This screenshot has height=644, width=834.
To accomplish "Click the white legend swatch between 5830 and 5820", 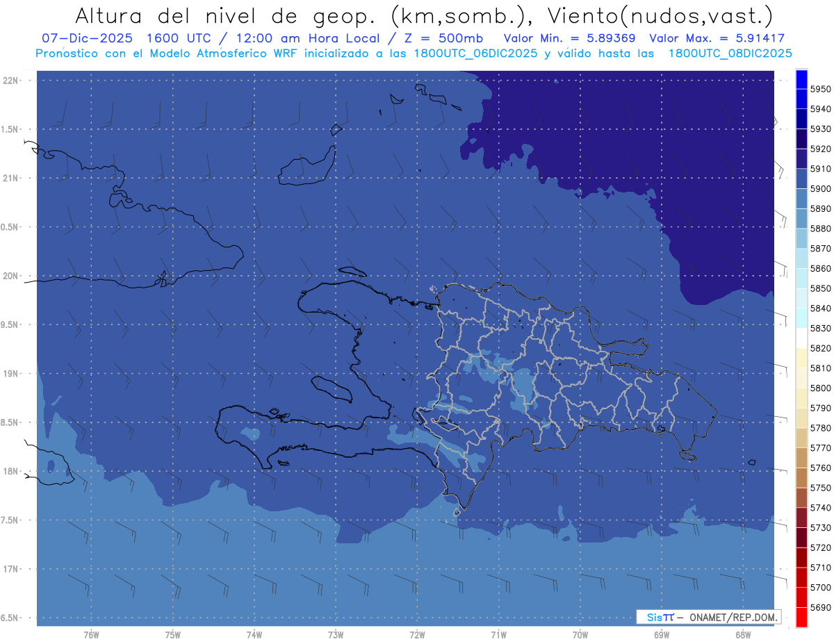I will 801,338.
